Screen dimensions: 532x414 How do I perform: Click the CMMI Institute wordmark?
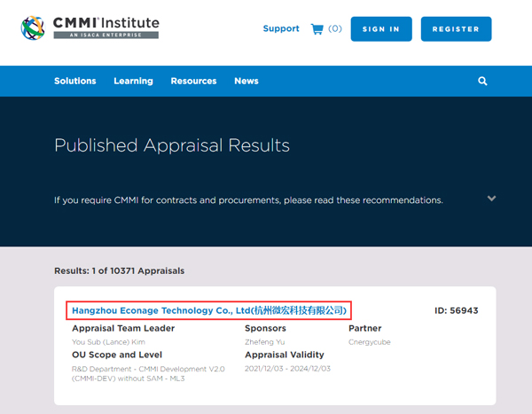pos(106,23)
